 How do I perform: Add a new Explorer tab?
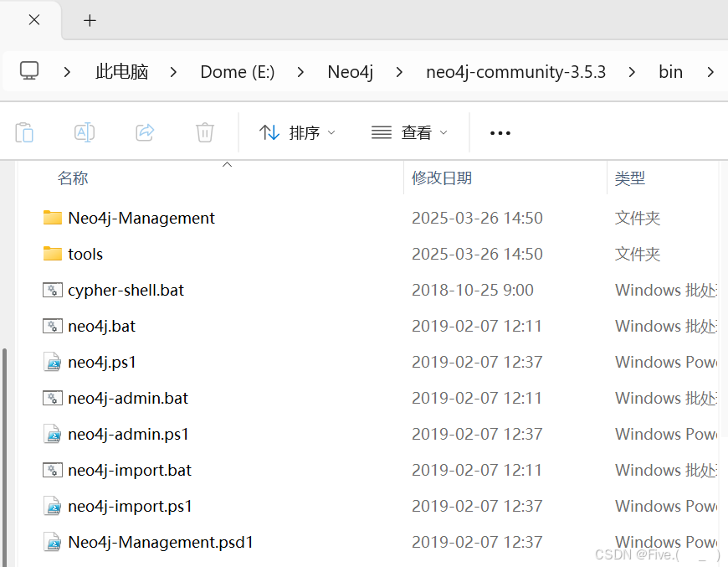click(x=90, y=20)
